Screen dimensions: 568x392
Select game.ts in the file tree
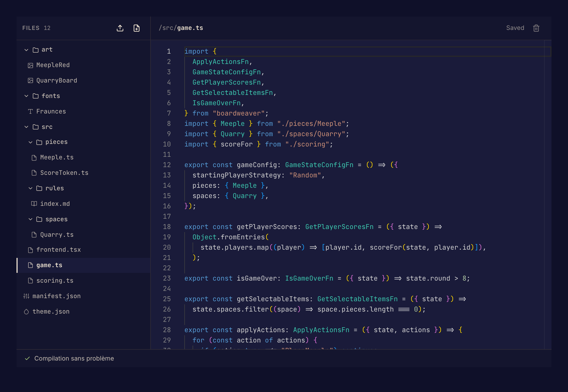(x=84, y=265)
